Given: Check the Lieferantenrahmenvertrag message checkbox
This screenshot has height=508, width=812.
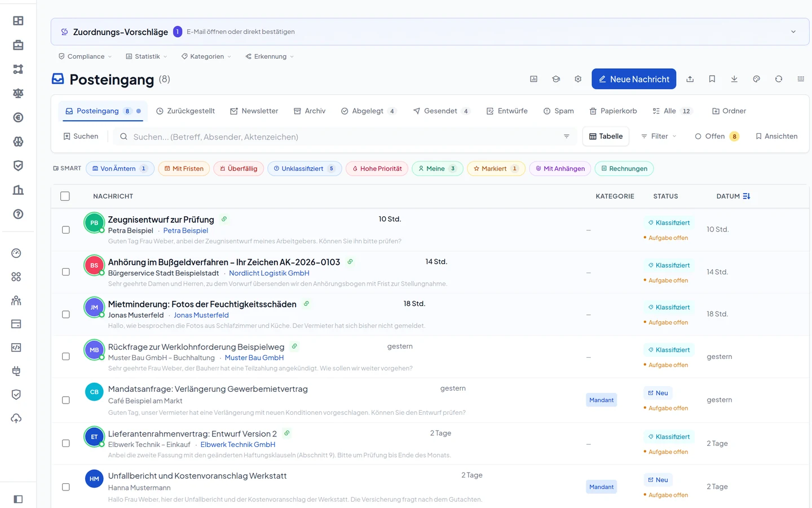Looking at the screenshot, I should pyautogui.click(x=66, y=444).
